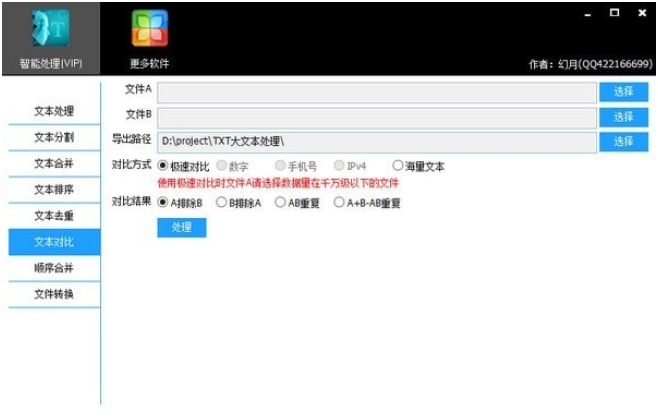The width and height of the screenshot is (658, 418).
Task: Go to 文本排序 sidebar tab
Action: click(54, 189)
